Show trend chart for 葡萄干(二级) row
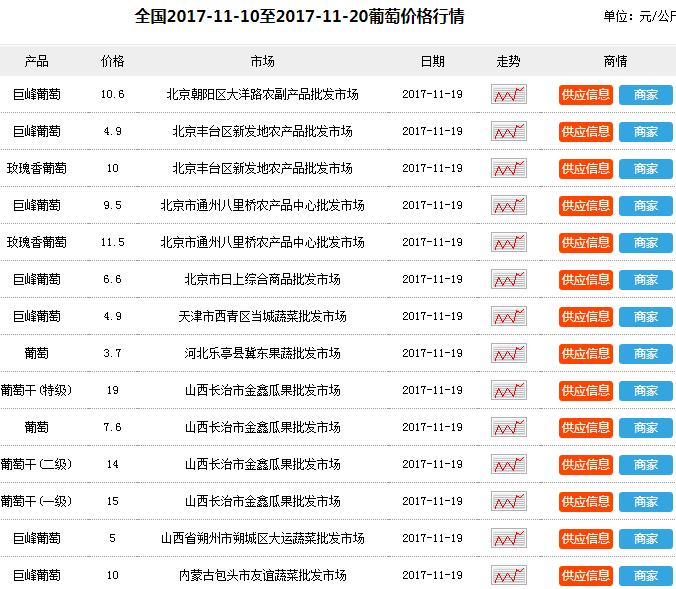The image size is (676, 589). pyautogui.click(x=508, y=465)
